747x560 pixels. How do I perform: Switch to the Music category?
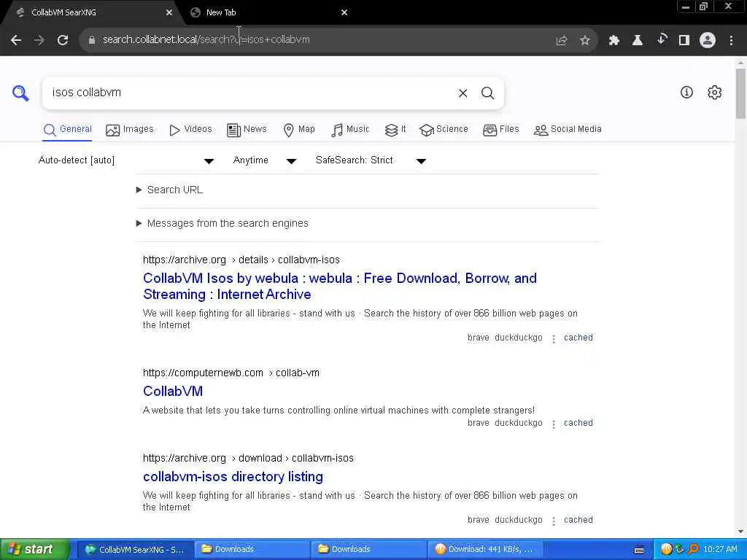[350, 130]
